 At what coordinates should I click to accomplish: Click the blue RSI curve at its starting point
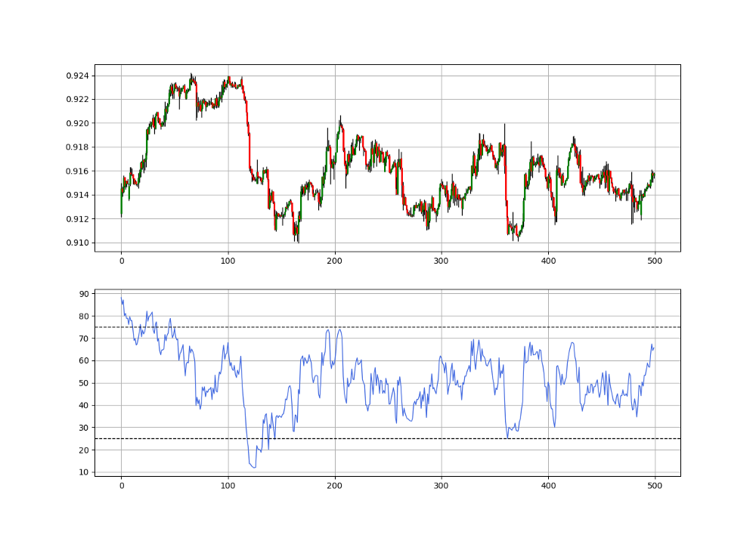pyautogui.click(x=122, y=298)
